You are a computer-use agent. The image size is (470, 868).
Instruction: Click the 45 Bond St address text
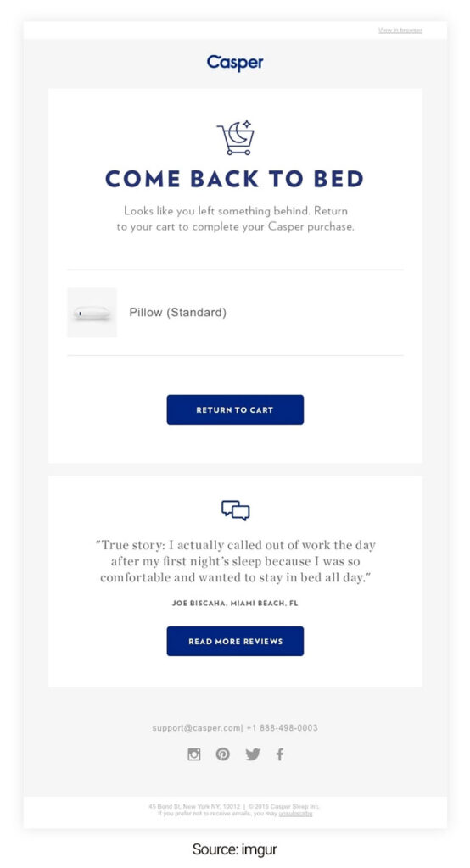[x=194, y=807]
